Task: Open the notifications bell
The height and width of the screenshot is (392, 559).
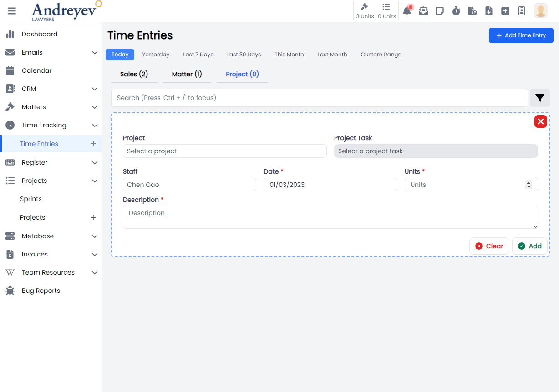Action: coord(407,11)
